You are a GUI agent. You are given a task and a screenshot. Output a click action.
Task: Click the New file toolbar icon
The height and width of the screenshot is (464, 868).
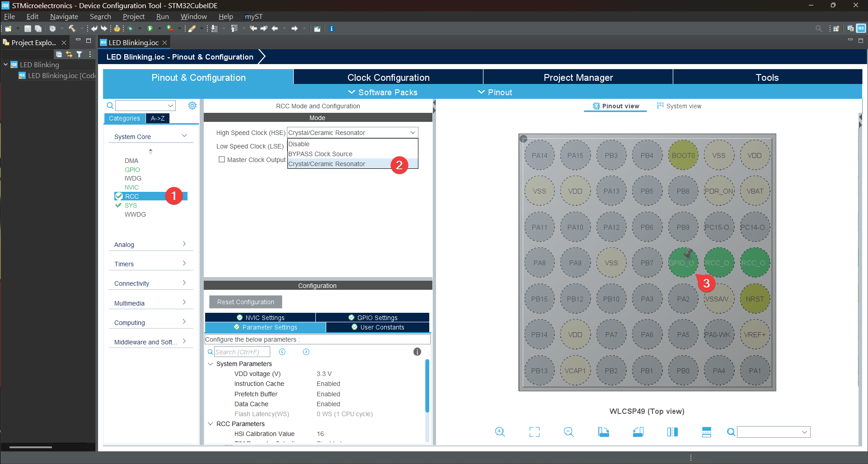(x=8, y=28)
